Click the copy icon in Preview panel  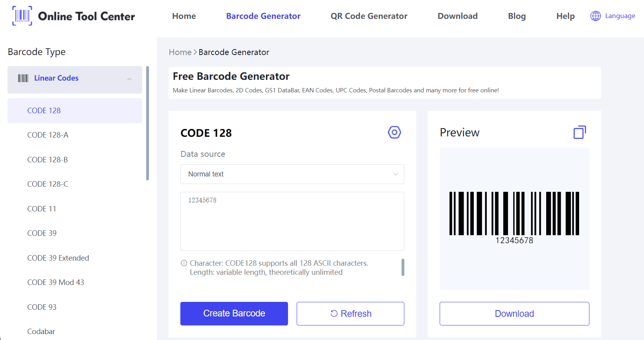(580, 132)
